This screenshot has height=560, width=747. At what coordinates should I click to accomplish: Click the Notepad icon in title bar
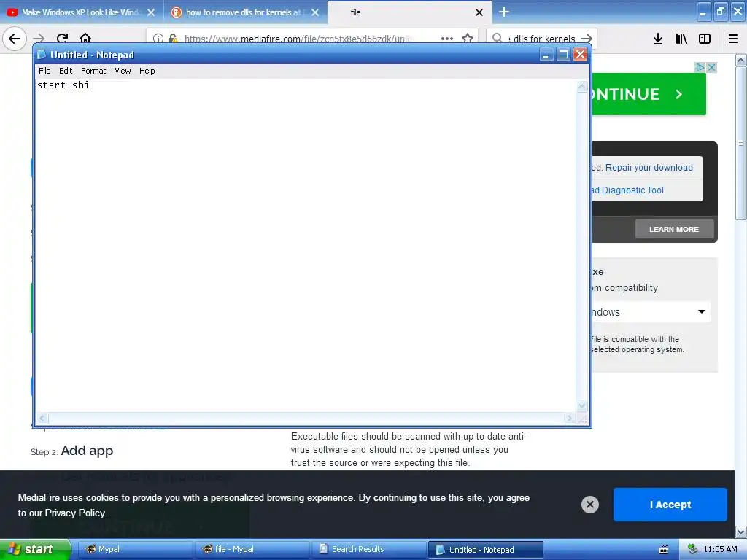click(x=42, y=55)
